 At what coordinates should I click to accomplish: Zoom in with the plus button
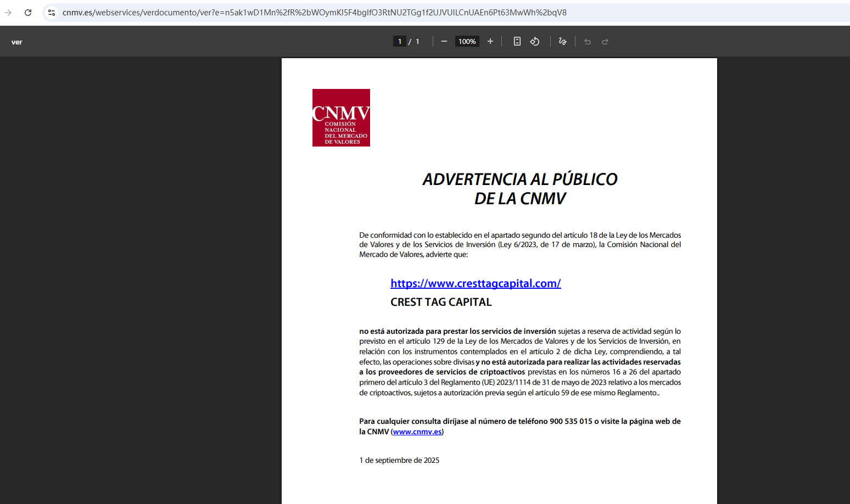point(490,41)
